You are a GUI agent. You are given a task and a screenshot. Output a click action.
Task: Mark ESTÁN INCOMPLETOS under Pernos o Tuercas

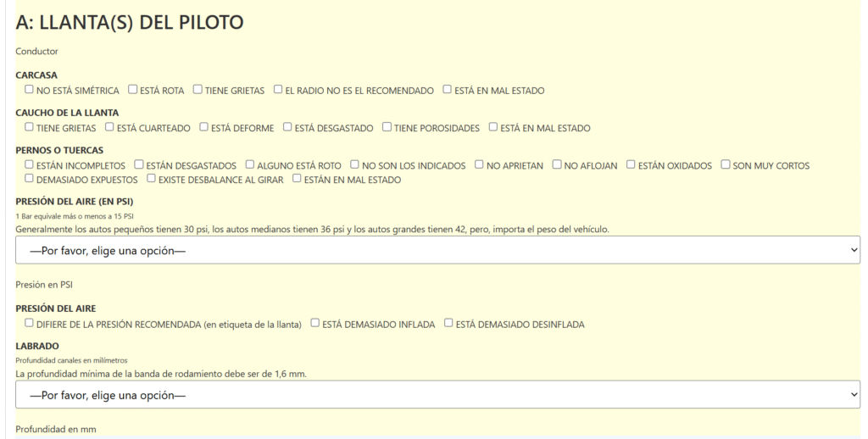click(x=29, y=164)
